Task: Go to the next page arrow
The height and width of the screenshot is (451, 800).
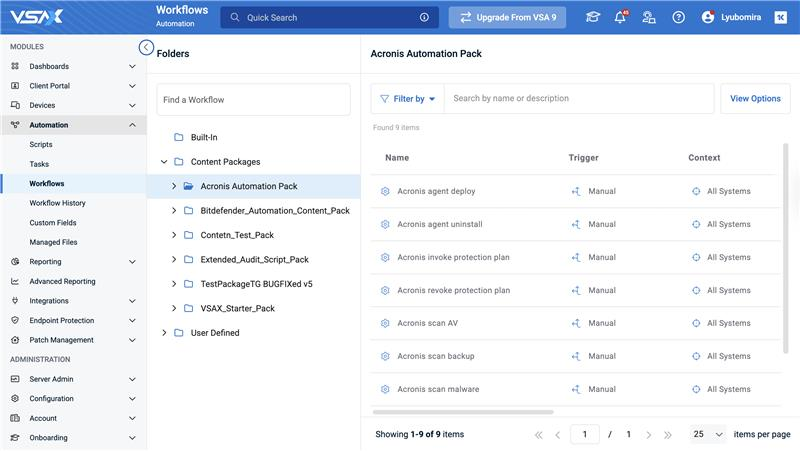Action: click(648, 435)
